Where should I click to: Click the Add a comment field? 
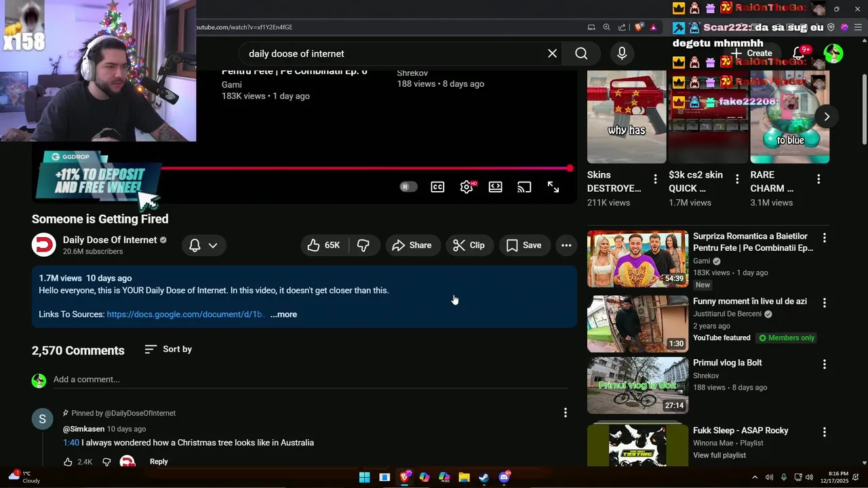point(310,380)
